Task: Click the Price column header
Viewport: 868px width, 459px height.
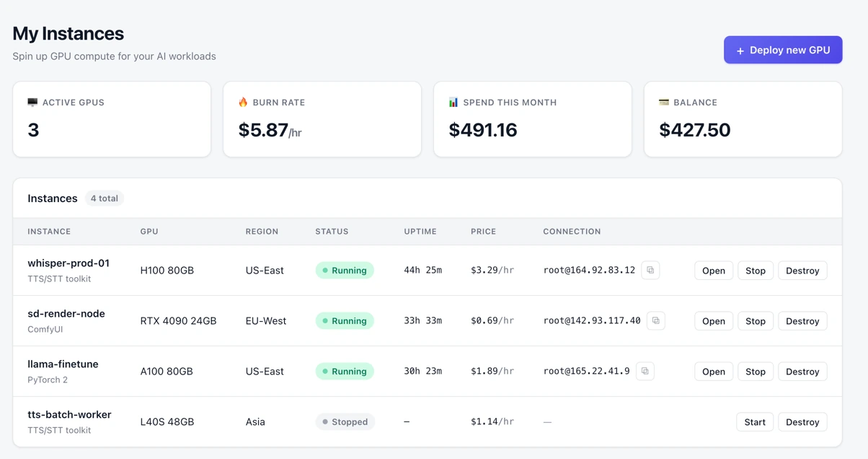Action: [483, 232]
